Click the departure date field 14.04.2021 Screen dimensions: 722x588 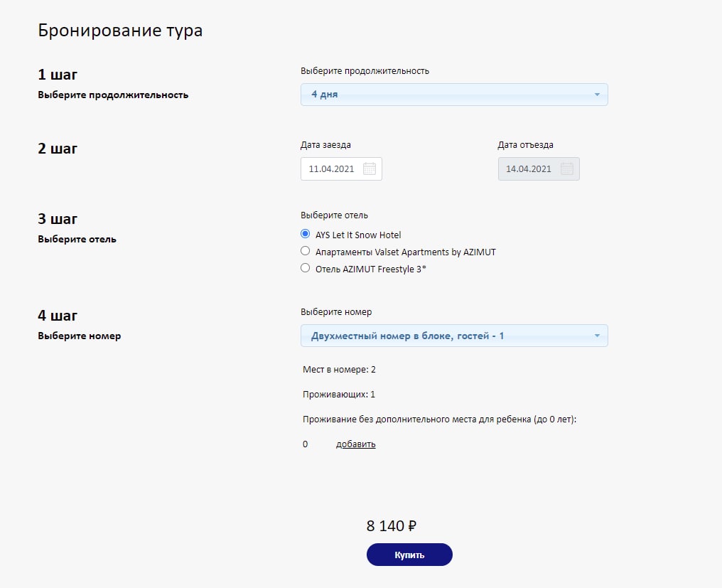coord(539,169)
